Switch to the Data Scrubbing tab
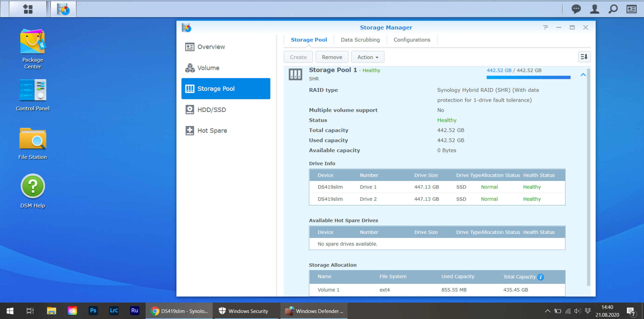644x319 pixels. pos(360,40)
